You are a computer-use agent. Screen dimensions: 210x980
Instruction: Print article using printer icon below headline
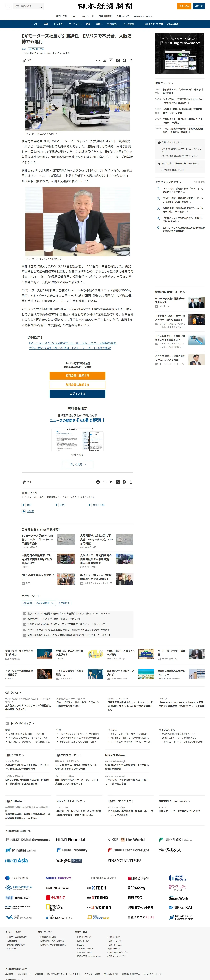(98, 60)
